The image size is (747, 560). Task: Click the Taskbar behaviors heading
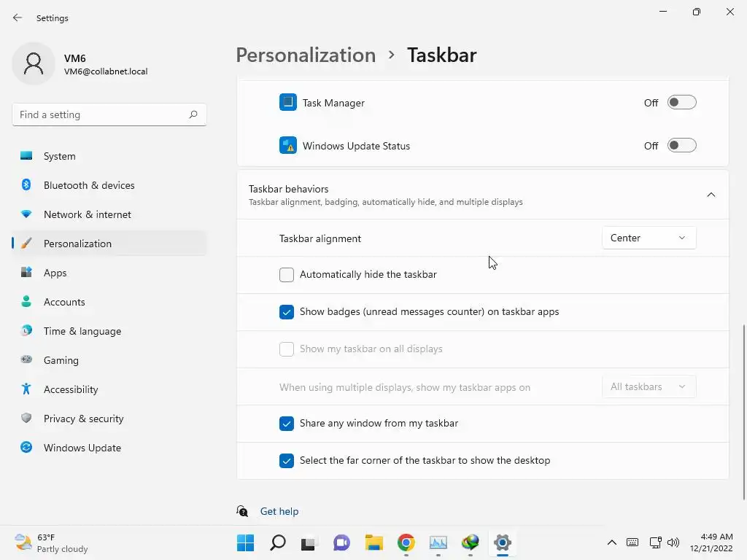289,189
